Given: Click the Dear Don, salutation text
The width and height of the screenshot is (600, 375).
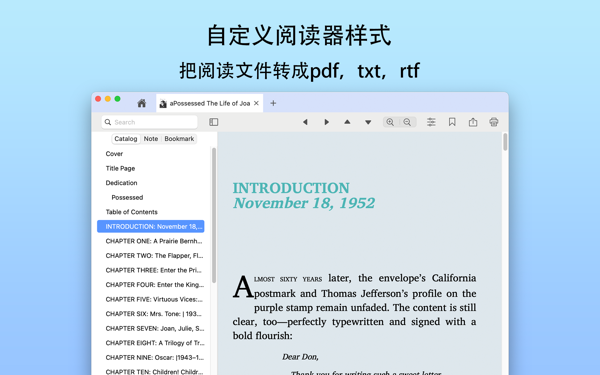Looking at the screenshot, I should coord(300,357).
